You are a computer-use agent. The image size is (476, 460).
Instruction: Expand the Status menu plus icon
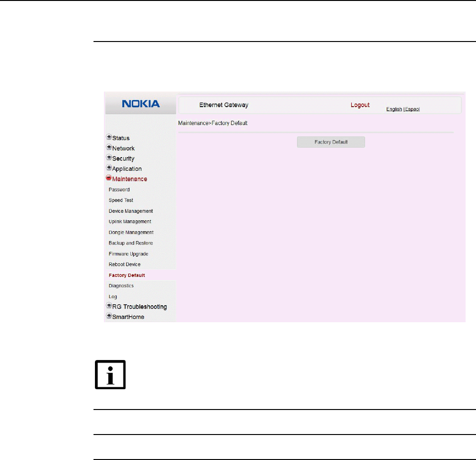[x=109, y=137]
